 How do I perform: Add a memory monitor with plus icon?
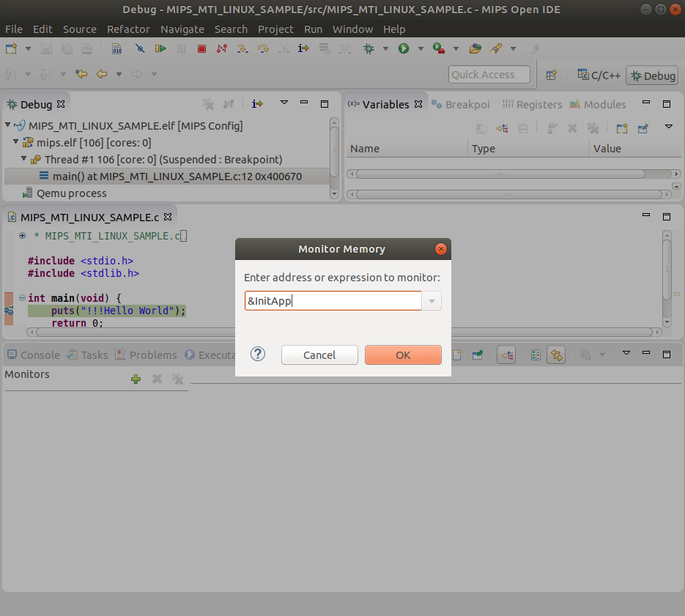tap(136, 379)
